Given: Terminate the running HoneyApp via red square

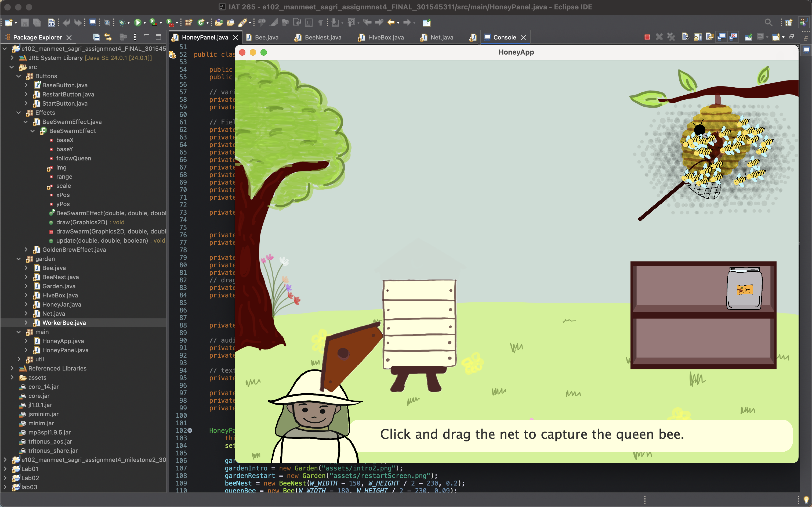Looking at the screenshot, I should 647,37.
